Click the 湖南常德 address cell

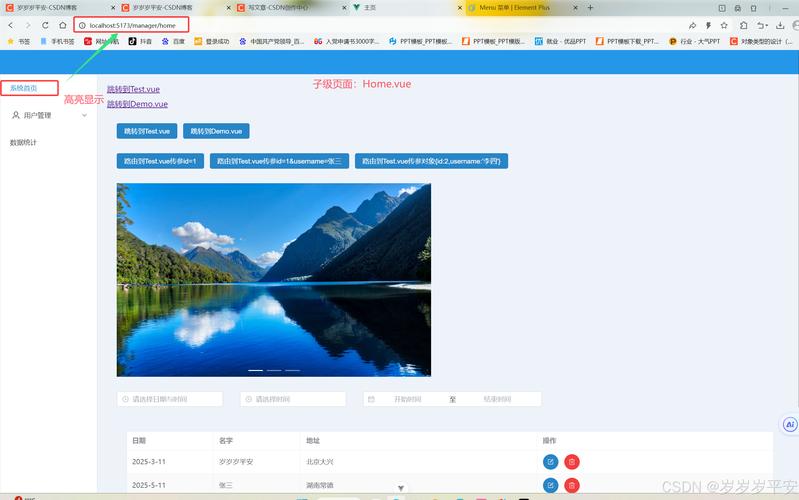tap(319, 485)
